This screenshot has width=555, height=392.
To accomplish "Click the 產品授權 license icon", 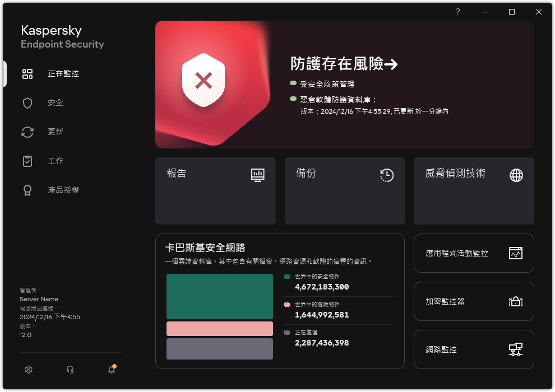I will (x=27, y=190).
